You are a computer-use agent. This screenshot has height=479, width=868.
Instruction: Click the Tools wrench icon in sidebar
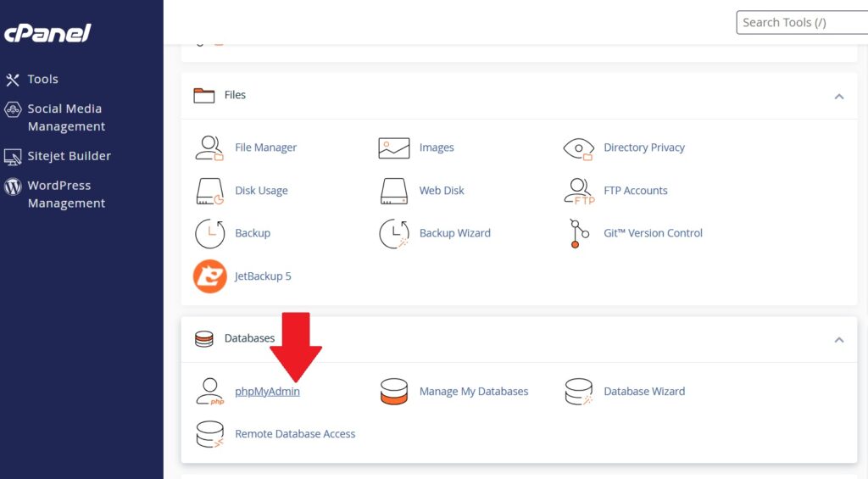click(13, 80)
